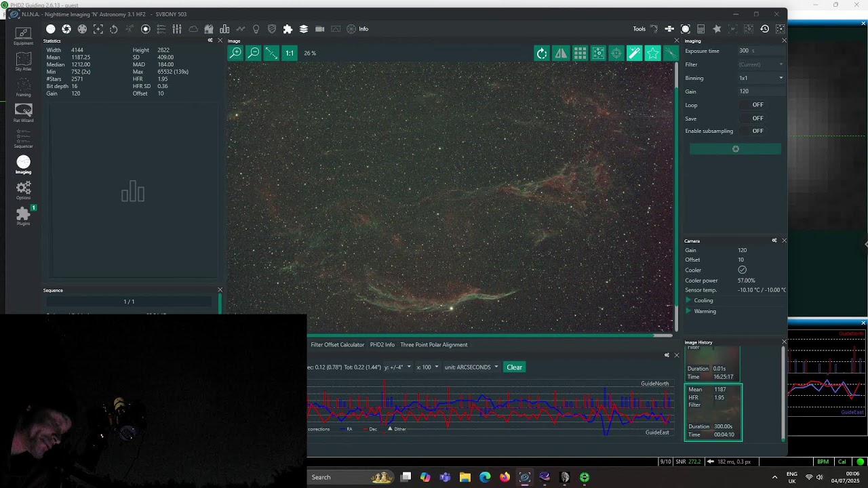This screenshot has height=488, width=868.
Task: Toggle the auto-stretch wand button
Action: pyautogui.click(x=634, y=54)
